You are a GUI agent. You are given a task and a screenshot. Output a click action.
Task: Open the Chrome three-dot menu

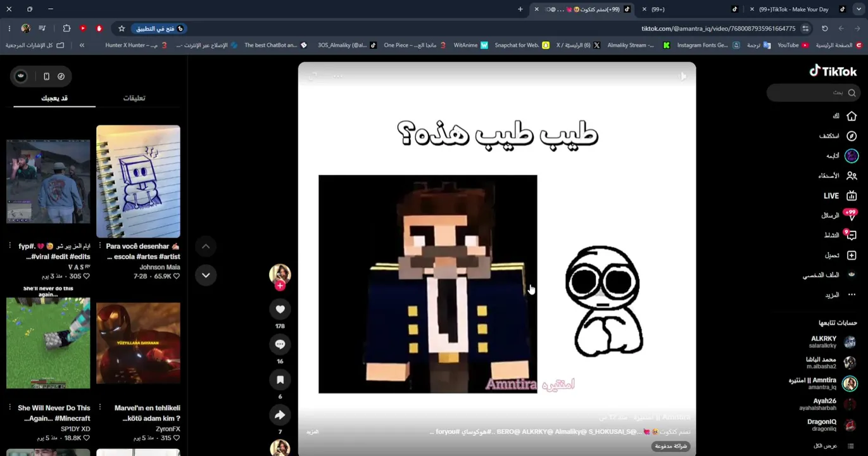pos(9,28)
